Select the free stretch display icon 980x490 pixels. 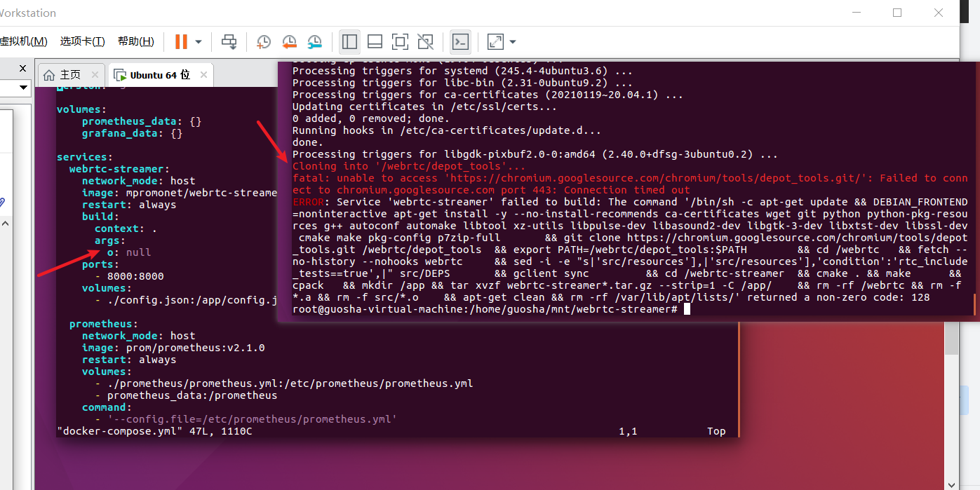[425, 41]
